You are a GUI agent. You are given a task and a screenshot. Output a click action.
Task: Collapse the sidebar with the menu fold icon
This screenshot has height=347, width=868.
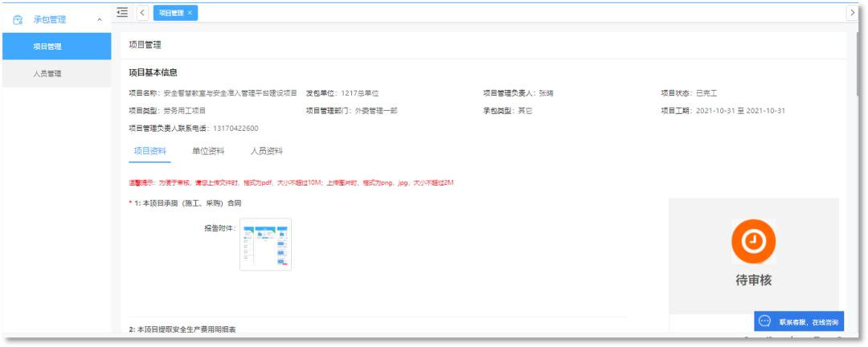pos(122,12)
